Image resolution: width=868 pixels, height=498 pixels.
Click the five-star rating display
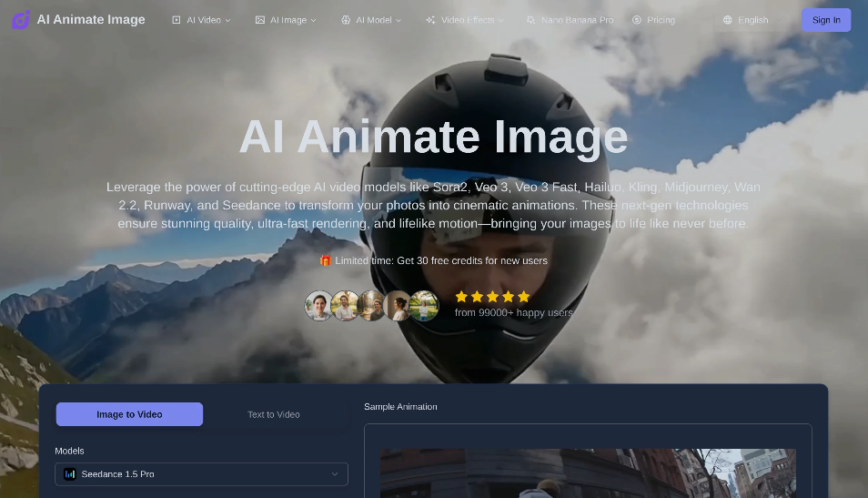492,297
